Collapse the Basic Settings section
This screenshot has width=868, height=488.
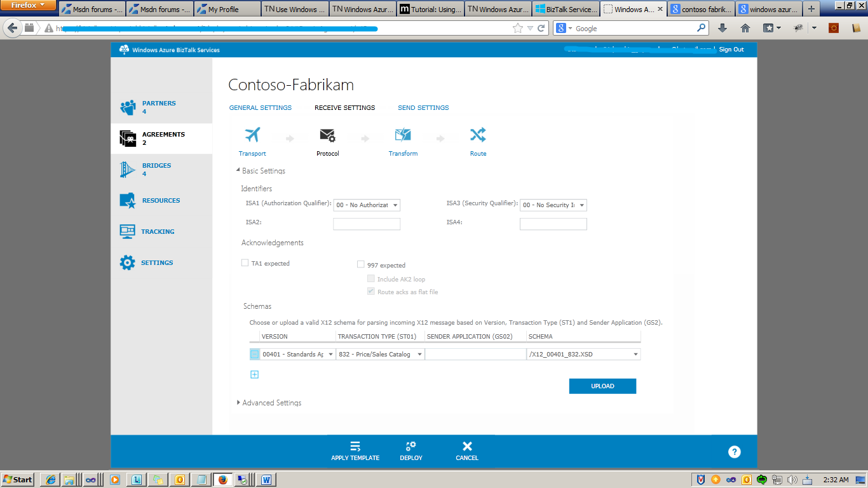tap(238, 170)
